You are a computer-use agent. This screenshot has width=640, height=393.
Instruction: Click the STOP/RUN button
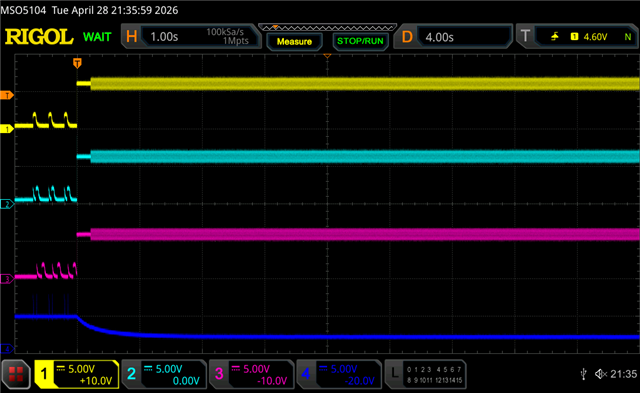360,42
